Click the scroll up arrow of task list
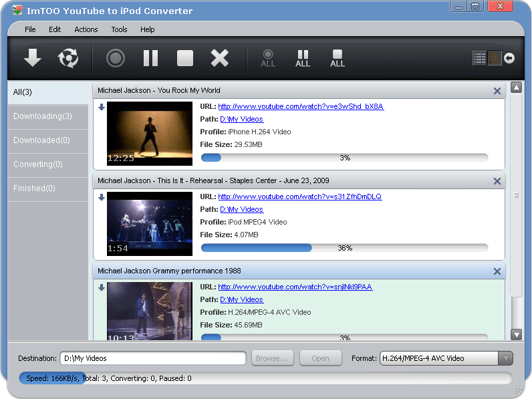Image resolution: width=532 pixels, height=399 pixels. (x=516, y=88)
